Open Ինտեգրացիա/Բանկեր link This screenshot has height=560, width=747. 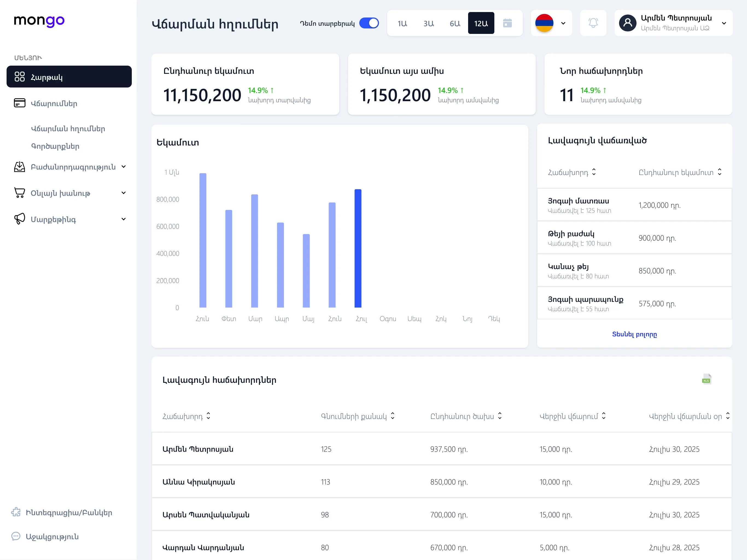[69, 512]
